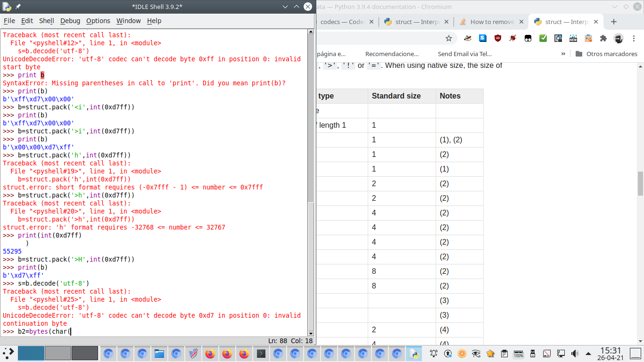
Task: Open the blue S extension icon
Action: [x=483, y=38]
